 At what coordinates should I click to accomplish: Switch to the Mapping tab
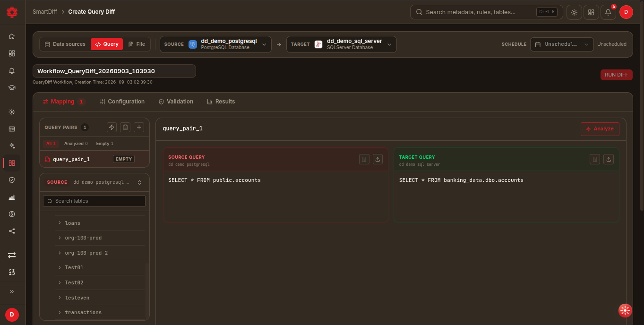(63, 102)
